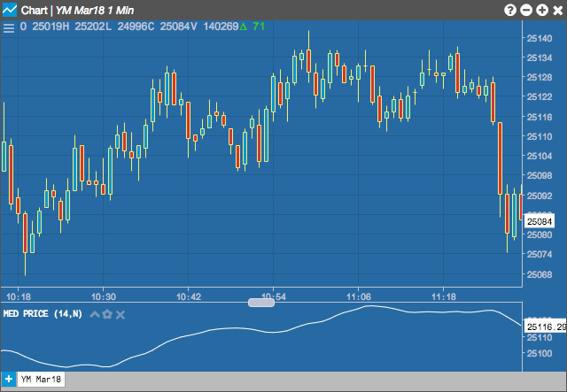This screenshot has width=567, height=392.
Task: Click the minus icon in title bar
Action: click(526, 10)
